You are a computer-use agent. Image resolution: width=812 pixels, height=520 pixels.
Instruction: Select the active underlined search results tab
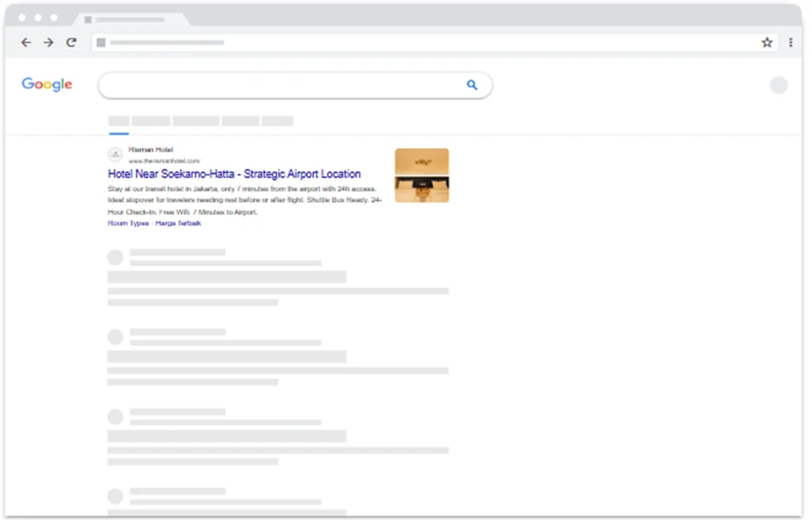pyautogui.click(x=119, y=121)
